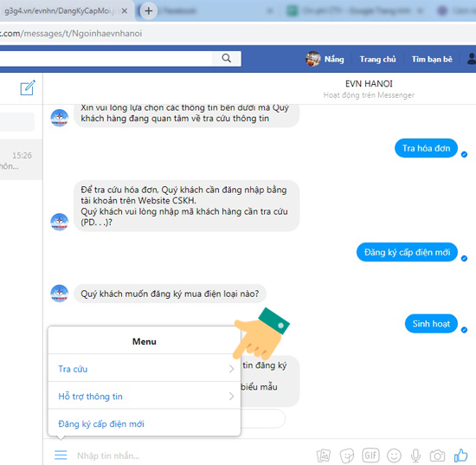Click EVN avatar beside 'Quý khách muốn' message

(60, 294)
